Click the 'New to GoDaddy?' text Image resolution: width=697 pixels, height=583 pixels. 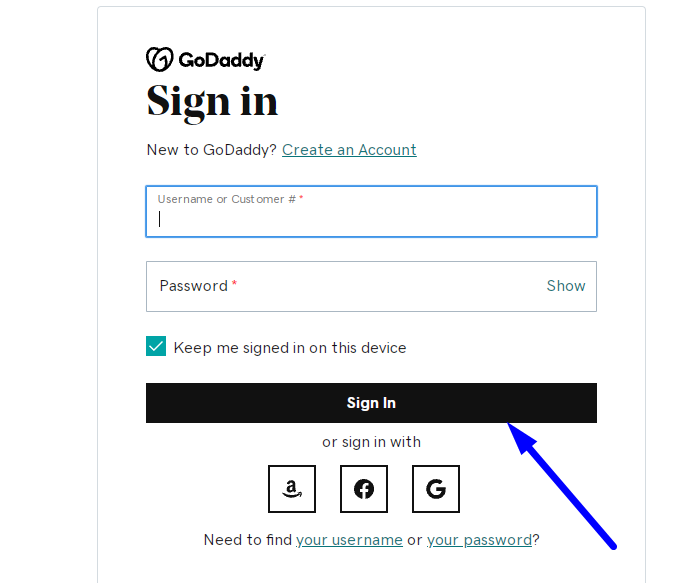click(212, 150)
